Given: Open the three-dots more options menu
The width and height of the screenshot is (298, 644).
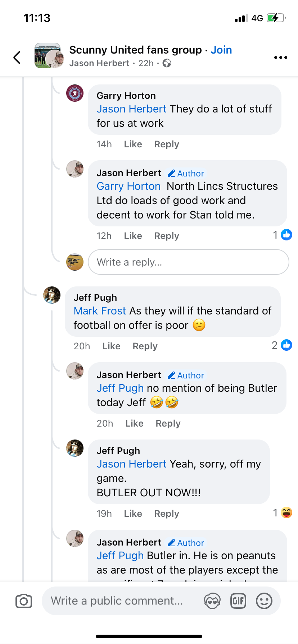Looking at the screenshot, I should [x=280, y=57].
